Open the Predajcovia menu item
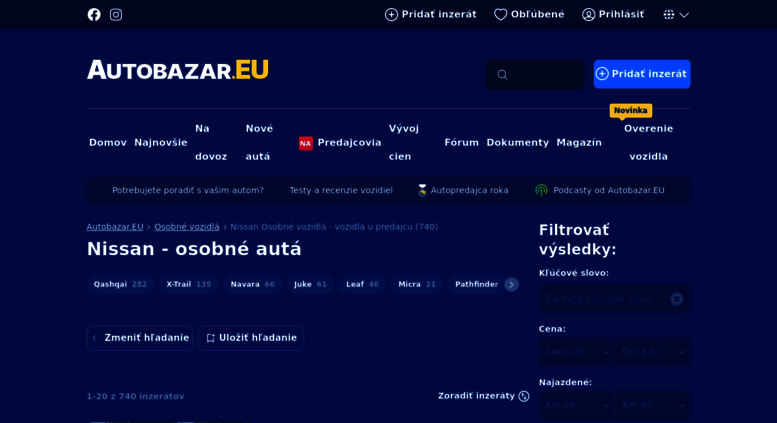 [349, 143]
